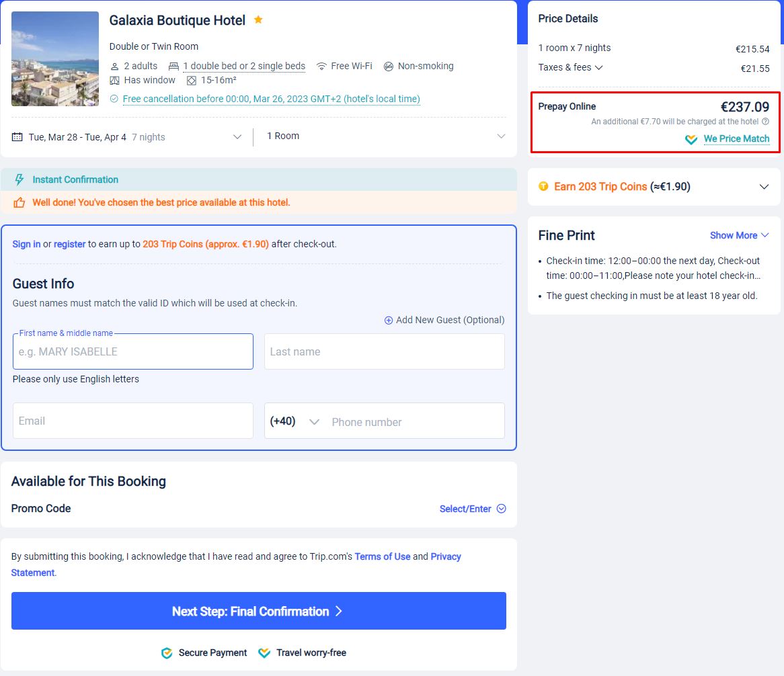Click the Instant Confirmation lightning icon
Screen dimensions: 784x676
(x=19, y=179)
